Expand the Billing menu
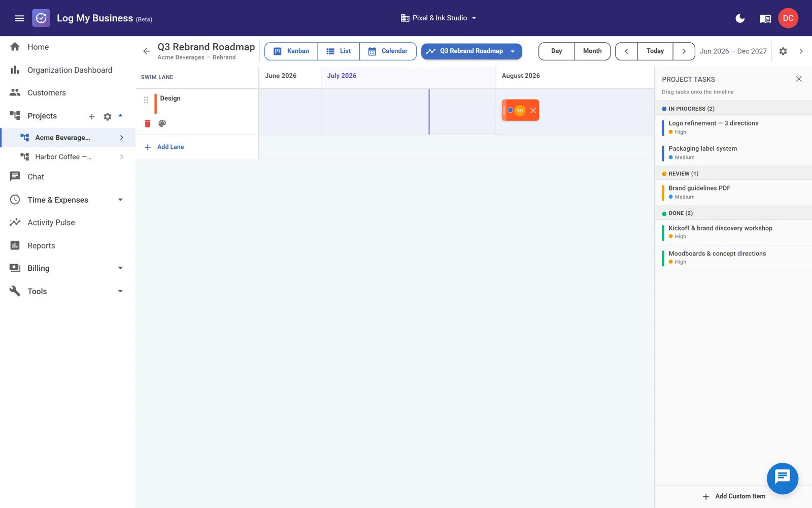The height and width of the screenshot is (508, 812). [x=67, y=268]
